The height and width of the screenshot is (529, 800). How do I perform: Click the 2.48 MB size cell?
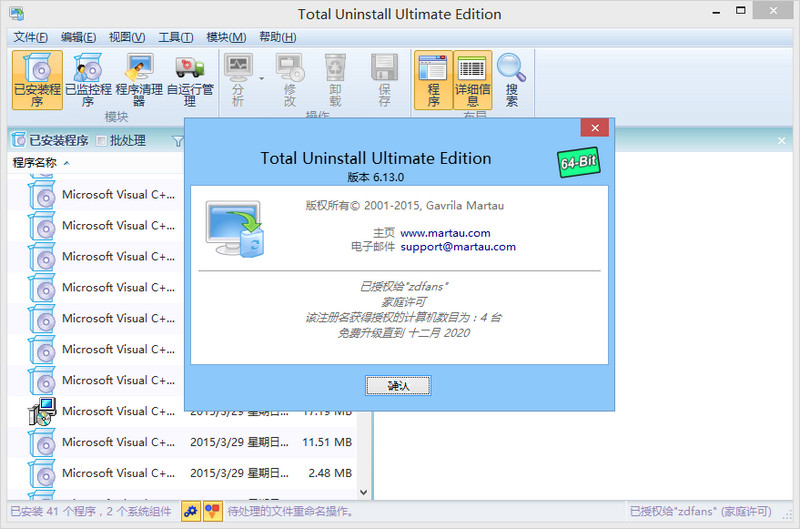coord(330,473)
